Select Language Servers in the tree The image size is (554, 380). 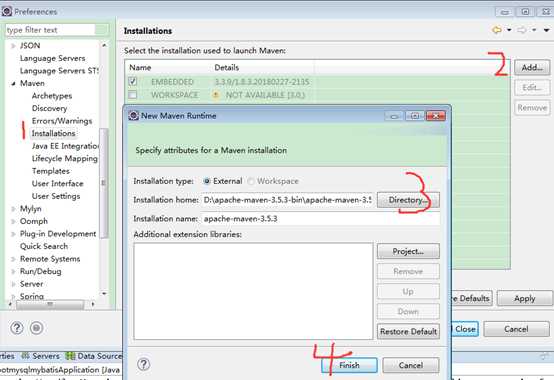coord(53,58)
